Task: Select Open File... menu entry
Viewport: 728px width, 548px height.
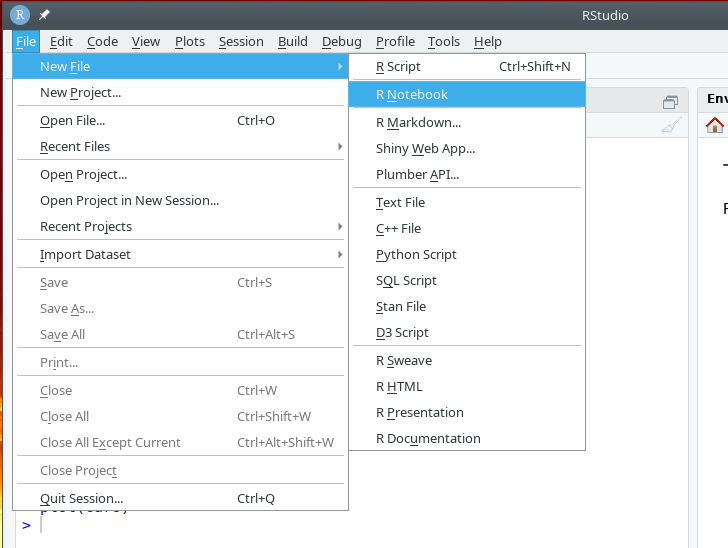Action: [x=180, y=121]
